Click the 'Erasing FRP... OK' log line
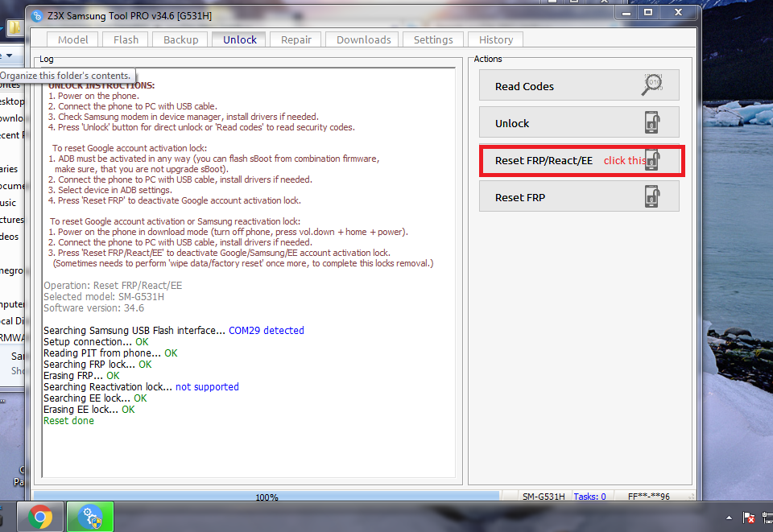Screen dimensions: 773x532 coord(81,375)
